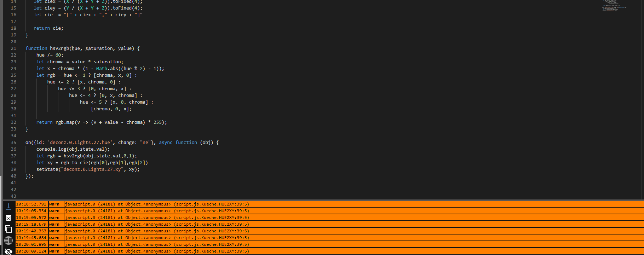Click '[x, chroma, 0]' array on line 26
644x255 pixels.
click(x=96, y=82)
